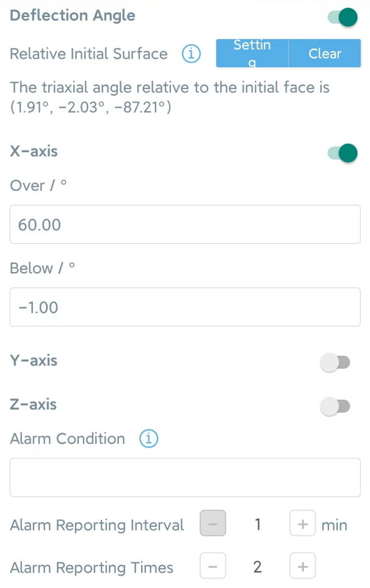
Task: Tap the Alarm Condition input box
Action: click(185, 477)
